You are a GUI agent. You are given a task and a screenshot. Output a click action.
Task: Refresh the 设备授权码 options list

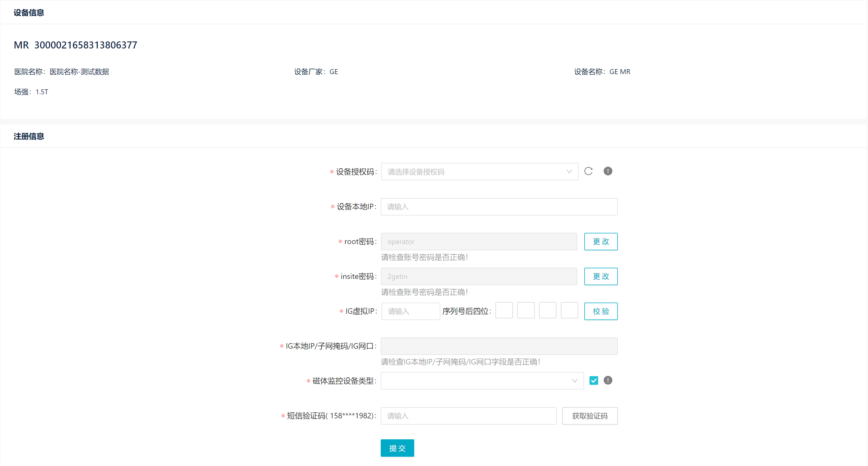point(589,171)
